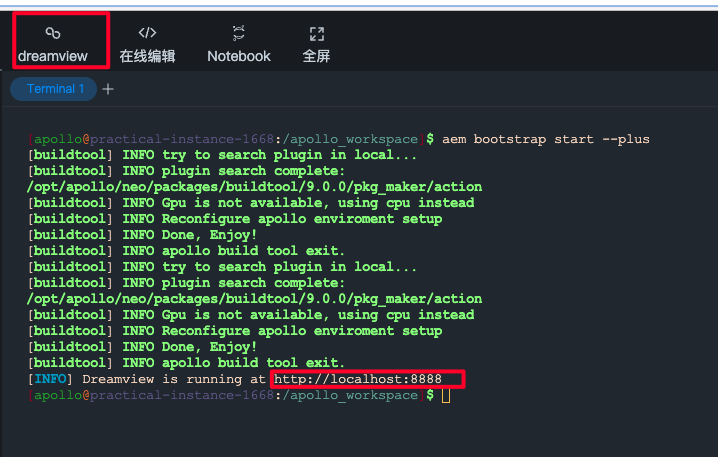Image resolution: width=718 pixels, height=457 pixels.
Task: Add a new terminal with plus icon
Action: (108, 89)
